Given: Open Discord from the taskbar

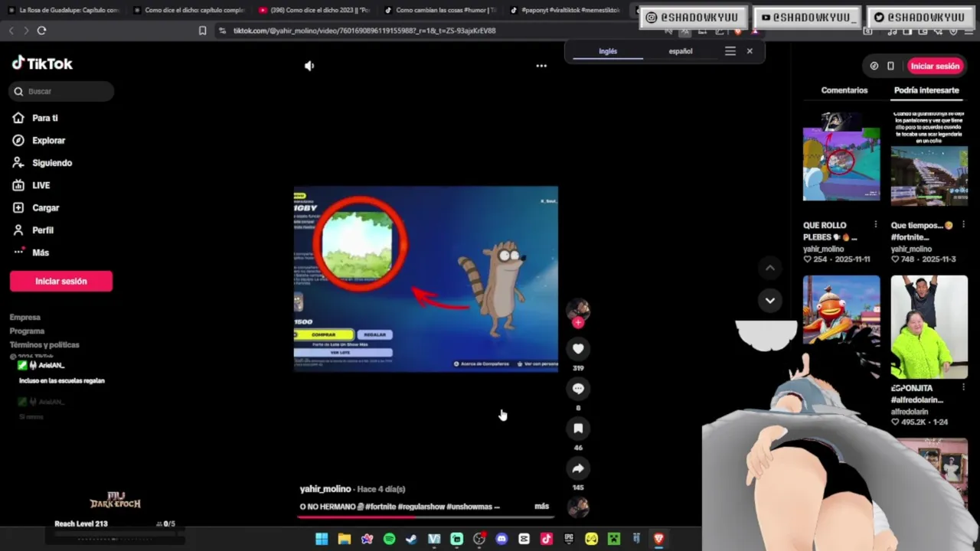Looking at the screenshot, I should point(501,539).
